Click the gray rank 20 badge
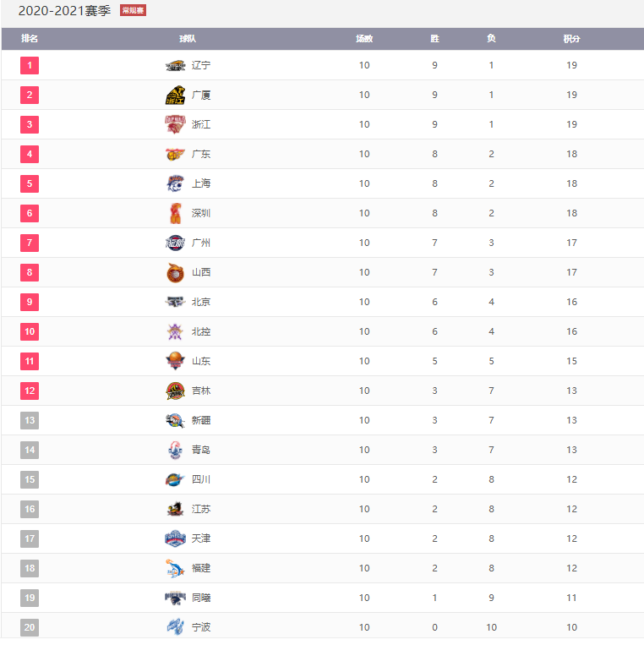Image resolution: width=644 pixels, height=645 pixels. (30, 627)
